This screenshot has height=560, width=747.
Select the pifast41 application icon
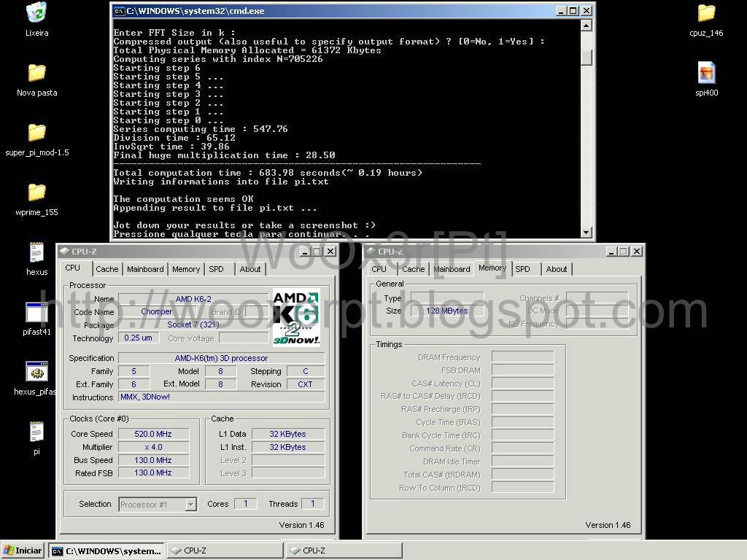(36, 312)
